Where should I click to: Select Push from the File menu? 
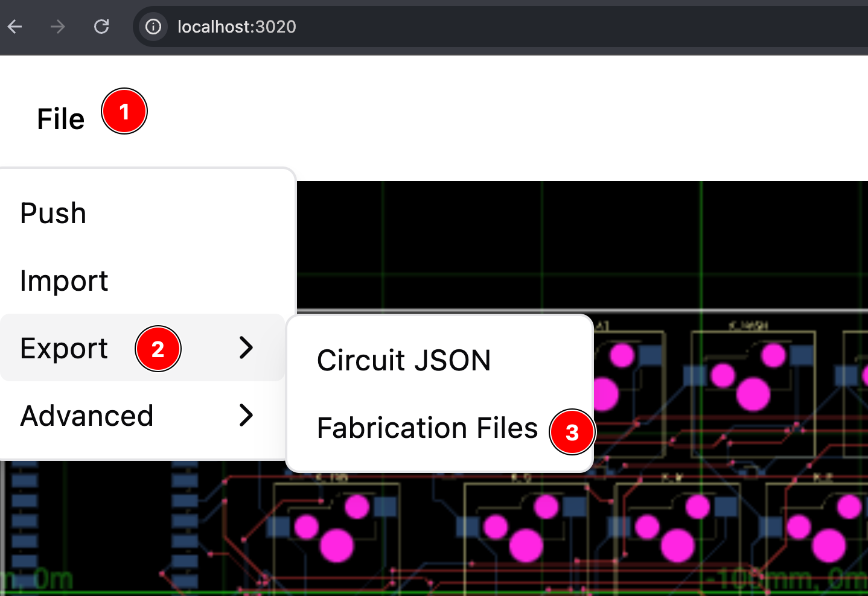coord(53,214)
